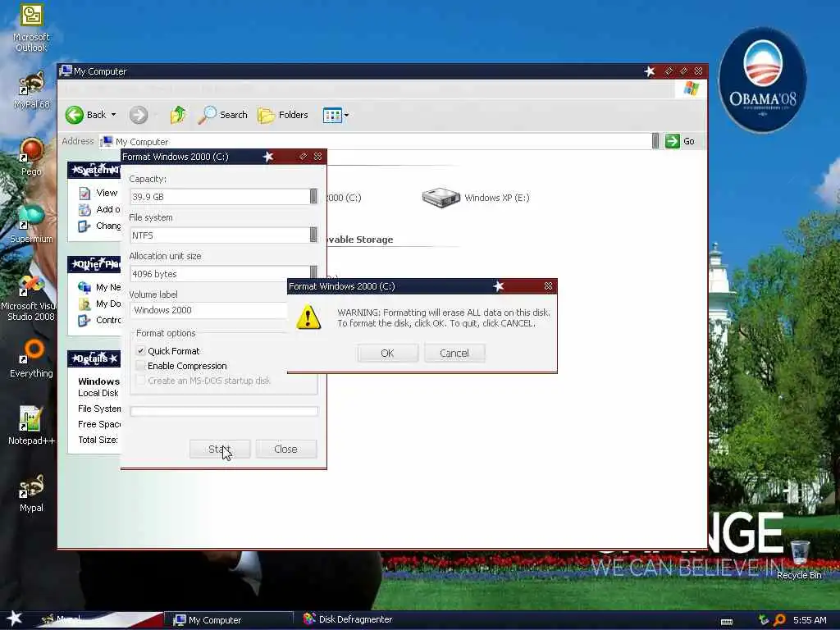Click the format progress bar

(224, 412)
